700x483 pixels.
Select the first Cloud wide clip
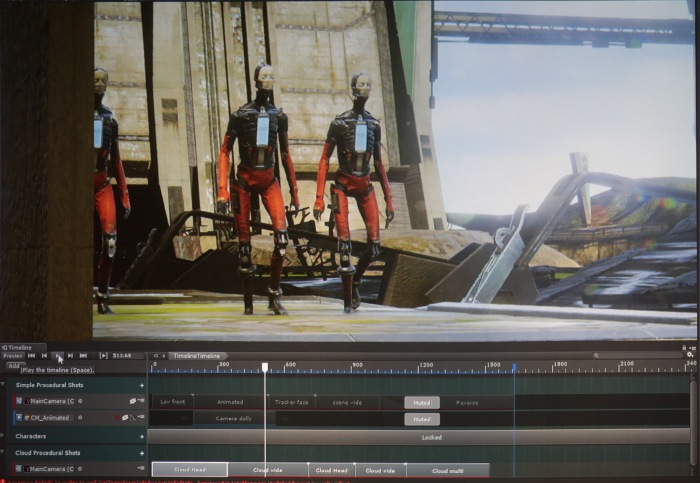click(268, 470)
